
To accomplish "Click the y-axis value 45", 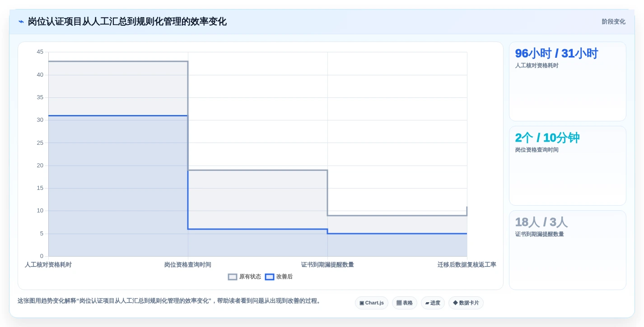I will (40, 52).
